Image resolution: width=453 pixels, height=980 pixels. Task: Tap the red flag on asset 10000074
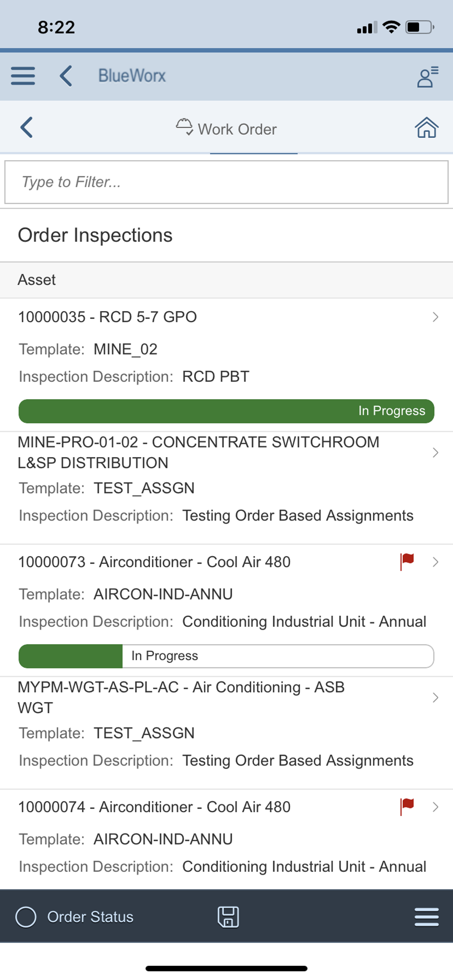point(407,806)
